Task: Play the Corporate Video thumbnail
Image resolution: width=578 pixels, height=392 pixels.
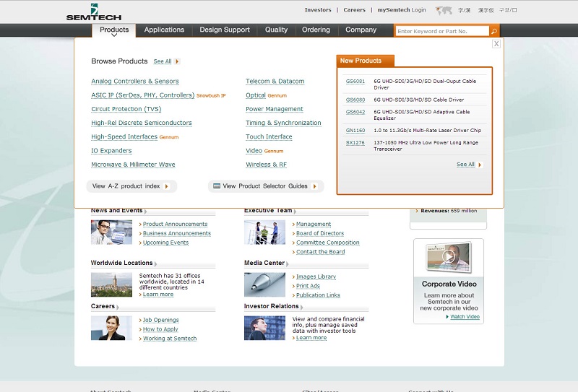Action: pos(449,257)
